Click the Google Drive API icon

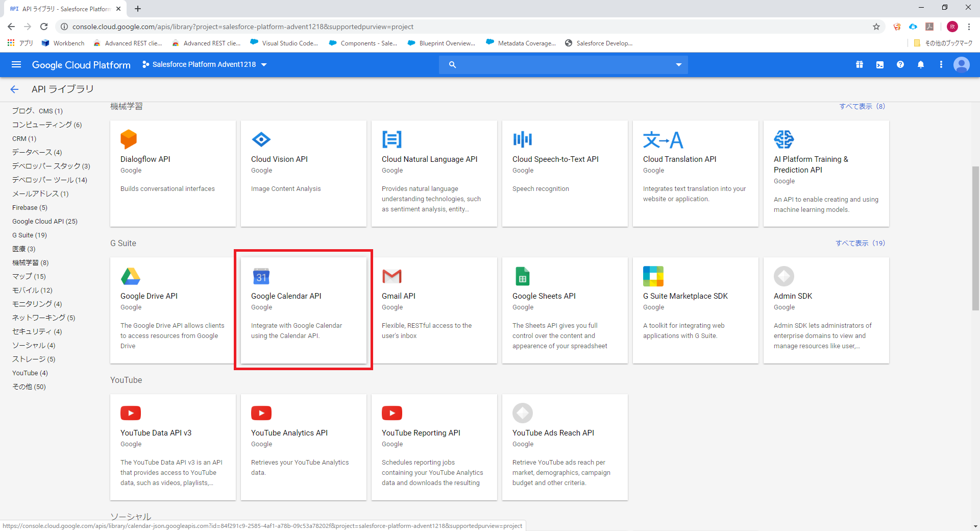(x=131, y=276)
